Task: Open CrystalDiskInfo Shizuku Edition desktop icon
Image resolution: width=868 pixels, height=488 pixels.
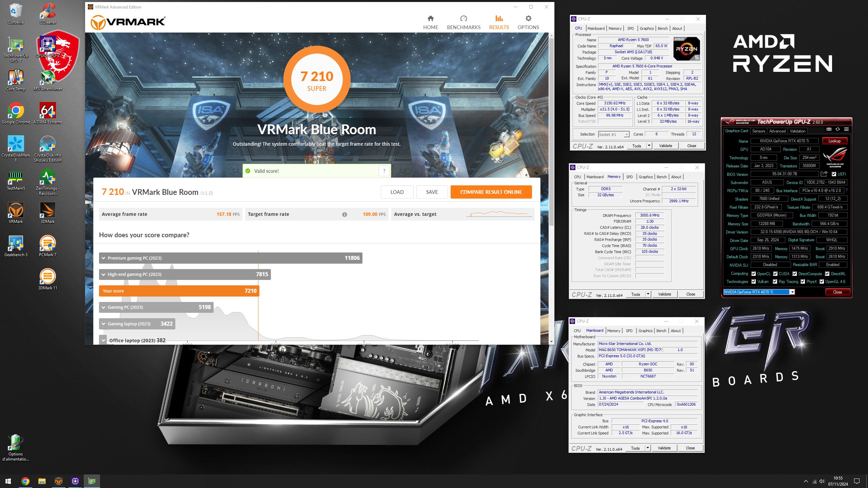Action: click(x=48, y=149)
